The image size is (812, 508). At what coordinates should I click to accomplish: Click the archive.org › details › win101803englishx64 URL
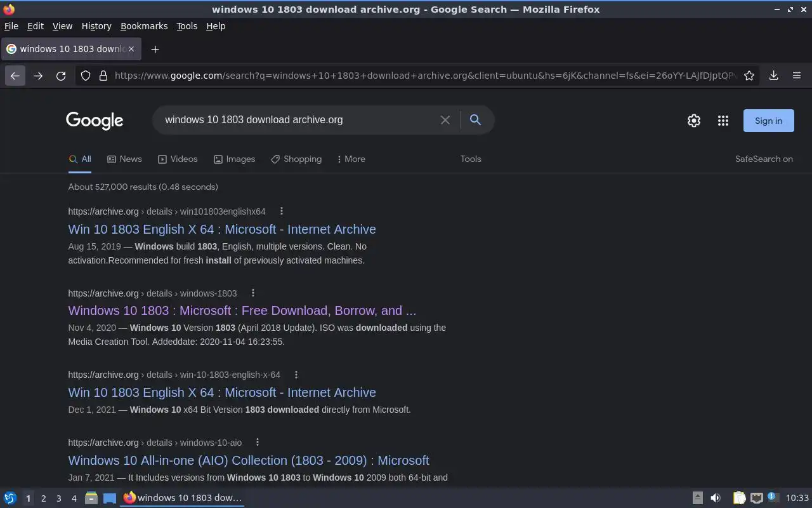pyautogui.click(x=167, y=211)
